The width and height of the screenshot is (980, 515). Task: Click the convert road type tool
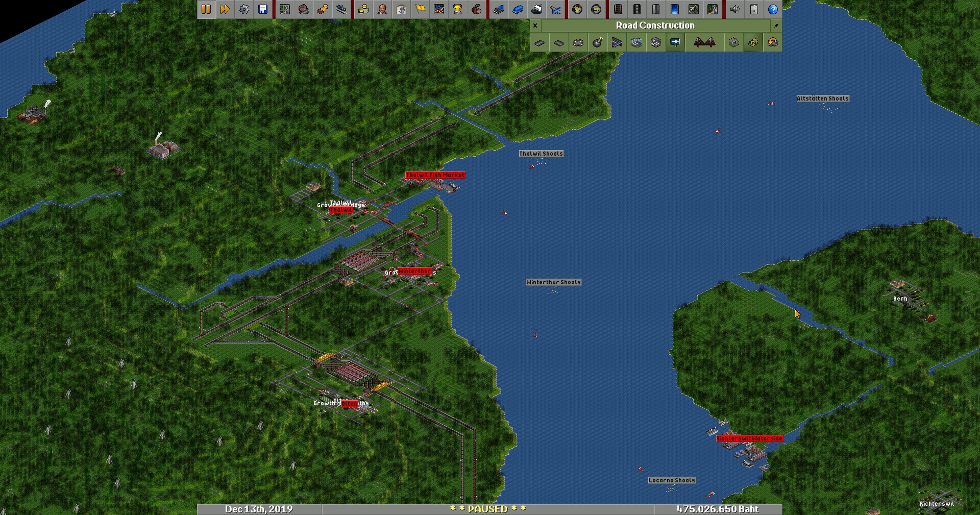click(772, 43)
